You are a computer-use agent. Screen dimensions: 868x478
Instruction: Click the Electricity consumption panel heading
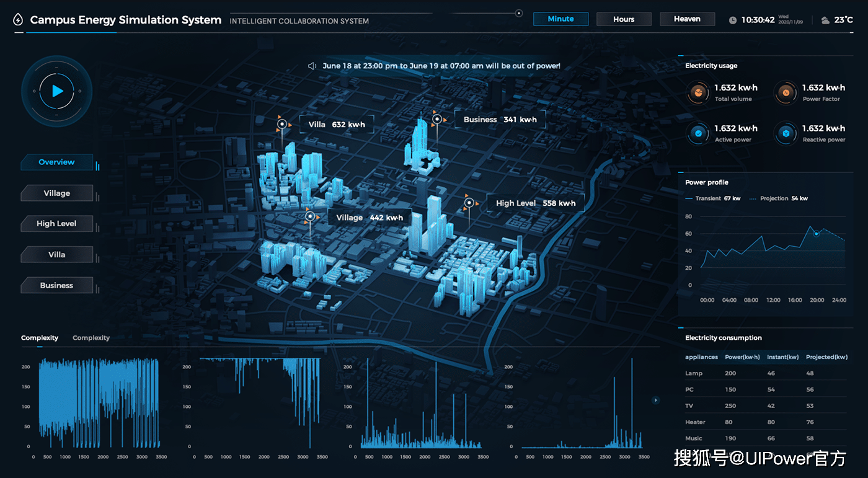pos(724,338)
